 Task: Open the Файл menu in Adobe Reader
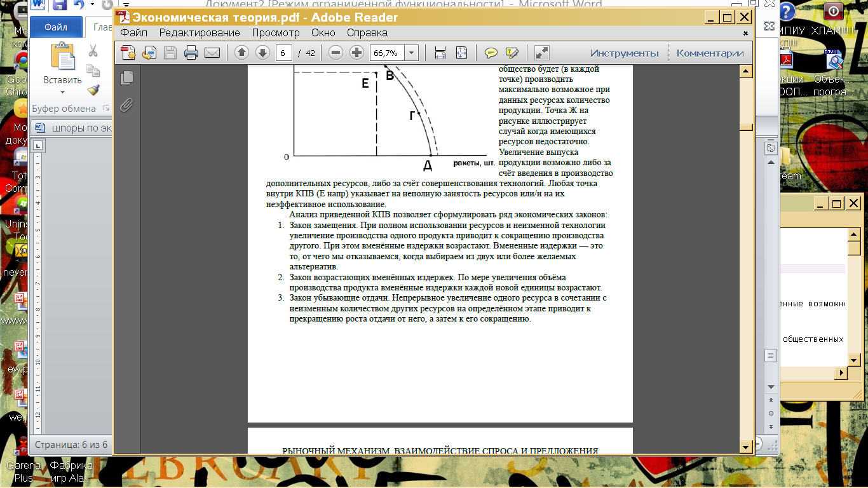tap(134, 33)
